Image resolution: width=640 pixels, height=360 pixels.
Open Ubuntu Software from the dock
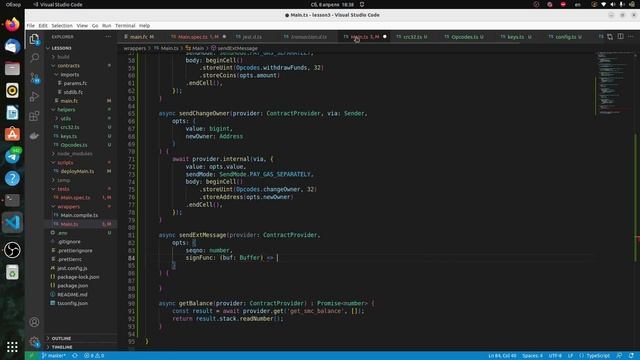point(12,134)
